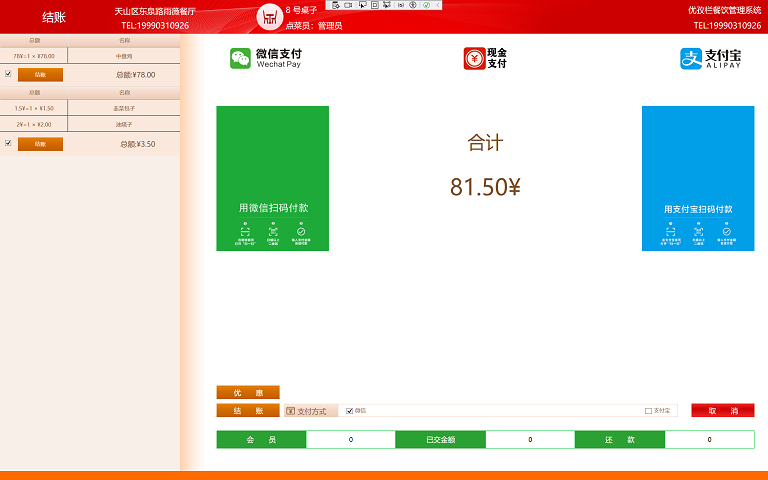This screenshot has height=480, width=768.
Task: Click the red 取消 cancel button
Action: (722, 411)
